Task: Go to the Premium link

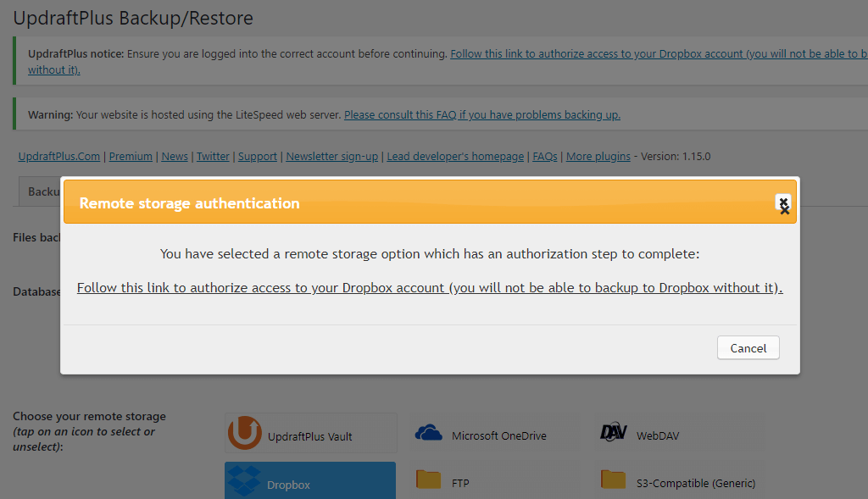Action: pyautogui.click(x=131, y=157)
